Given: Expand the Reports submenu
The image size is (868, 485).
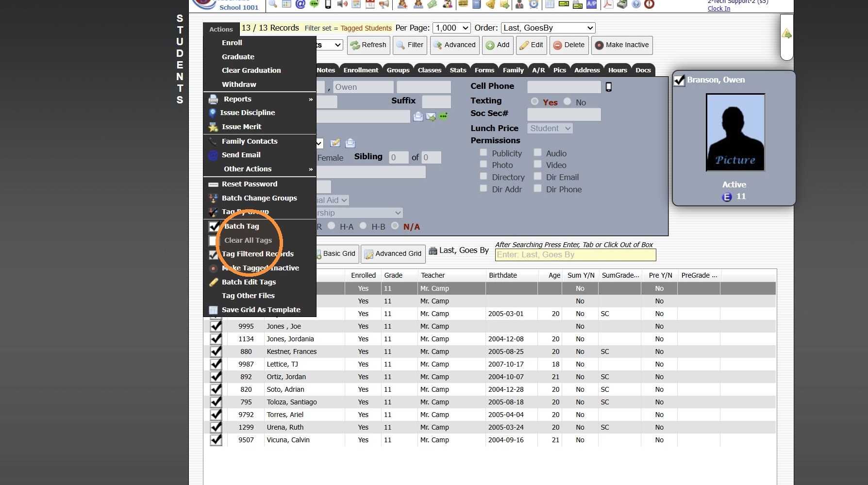Looking at the screenshot, I should pyautogui.click(x=260, y=99).
